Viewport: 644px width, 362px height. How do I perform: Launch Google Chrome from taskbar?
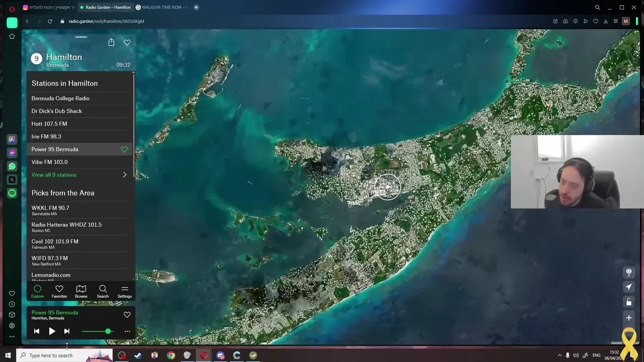171,355
